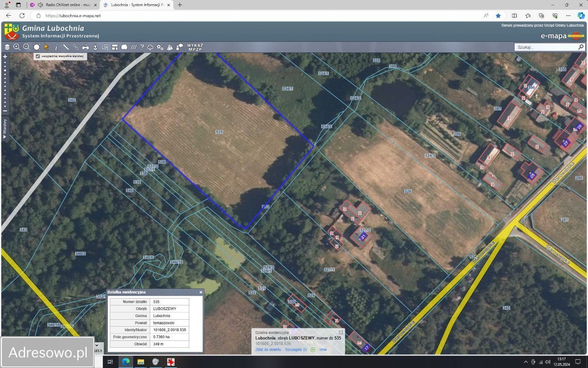Image resolution: width=588 pixels, height=368 pixels.
Task: Close the parcel info popup
Action: click(x=341, y=332)
